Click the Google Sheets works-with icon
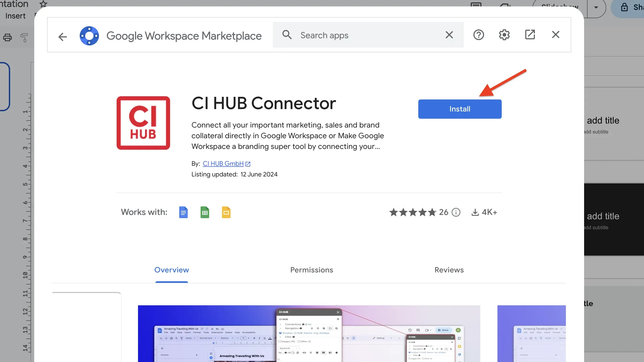 click(x=205, y=212)
